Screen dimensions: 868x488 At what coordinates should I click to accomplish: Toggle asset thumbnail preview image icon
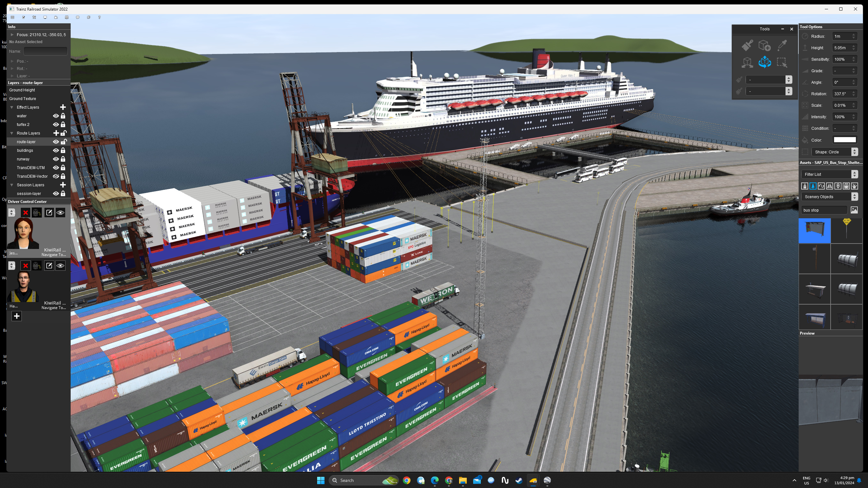click(854, 210)
